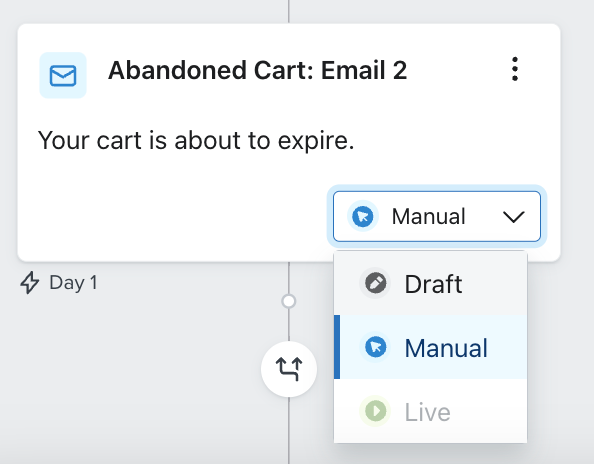594x464 pixels.
Task: Click the Abandoned Cart: Email 2 title
Action: [x=258, y=70]
